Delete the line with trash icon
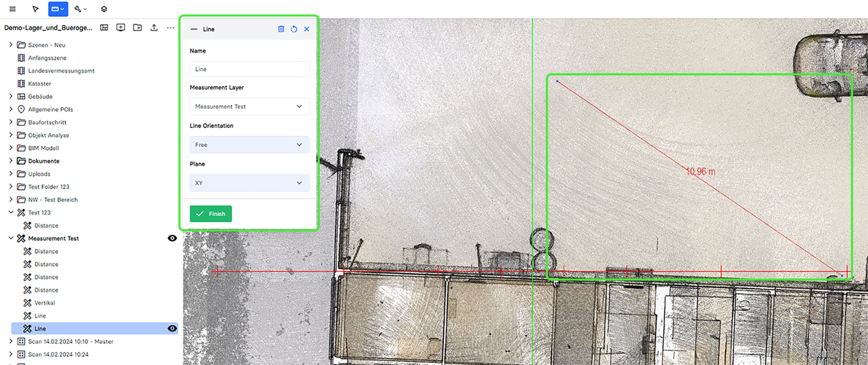 [281, 29]
